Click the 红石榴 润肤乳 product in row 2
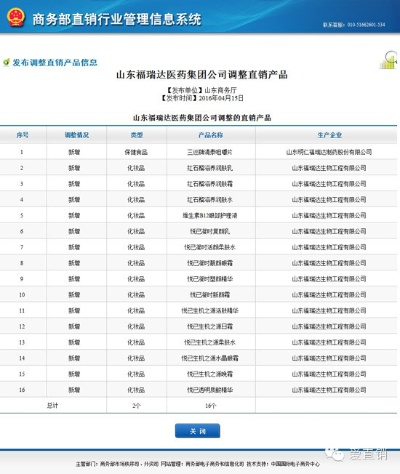The width and height of the screenshot is (400, 474). (210, 168)
